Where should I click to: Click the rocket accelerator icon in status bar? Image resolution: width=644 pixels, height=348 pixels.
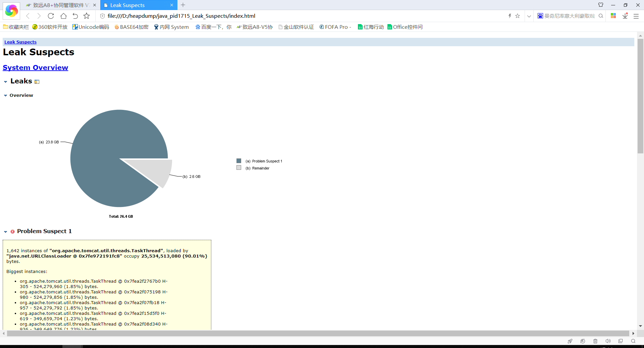point(570,341)
